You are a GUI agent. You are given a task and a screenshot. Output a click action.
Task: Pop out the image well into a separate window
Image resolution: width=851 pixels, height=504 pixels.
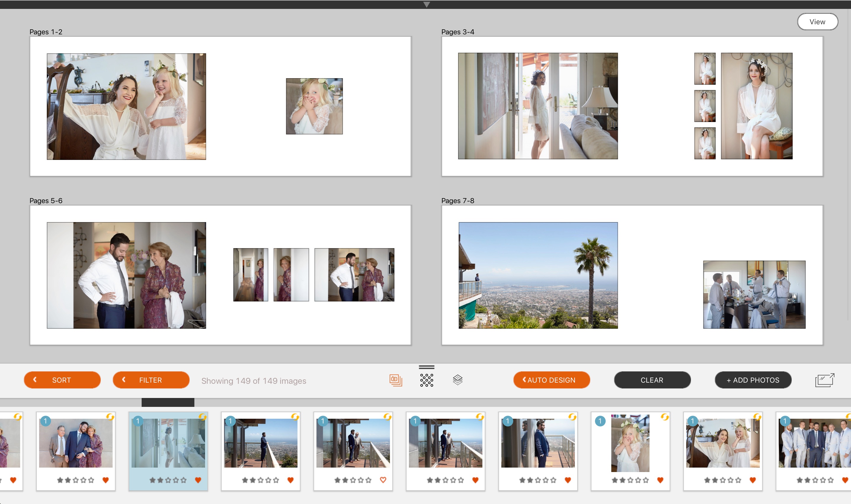(825, 380)
